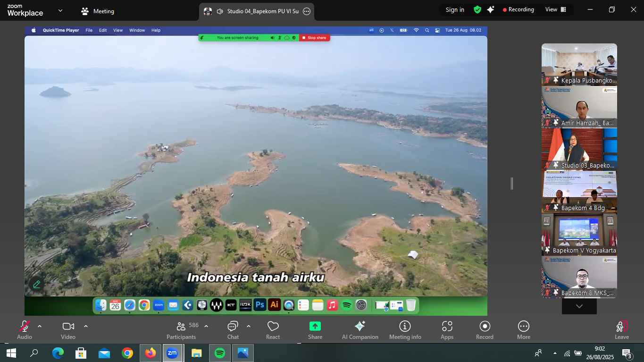This screenshot has width=644, height=362.
Task: Open the Windows Start menu
Action: (11, 353)
